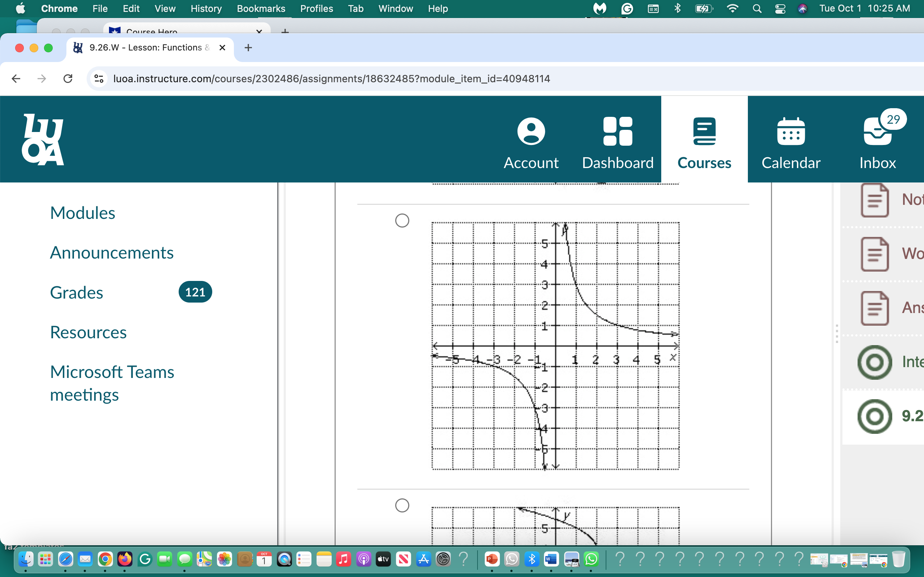Open Microsoft Teams meetings

coord(112,383)
